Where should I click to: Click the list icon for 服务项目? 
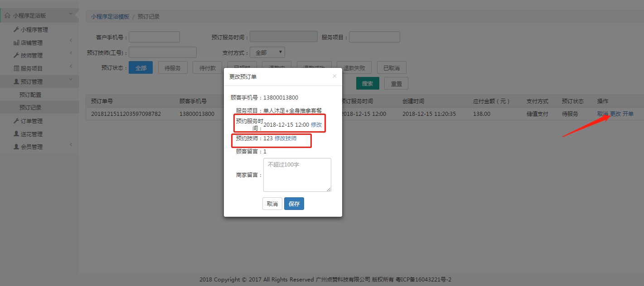(16, 68)
